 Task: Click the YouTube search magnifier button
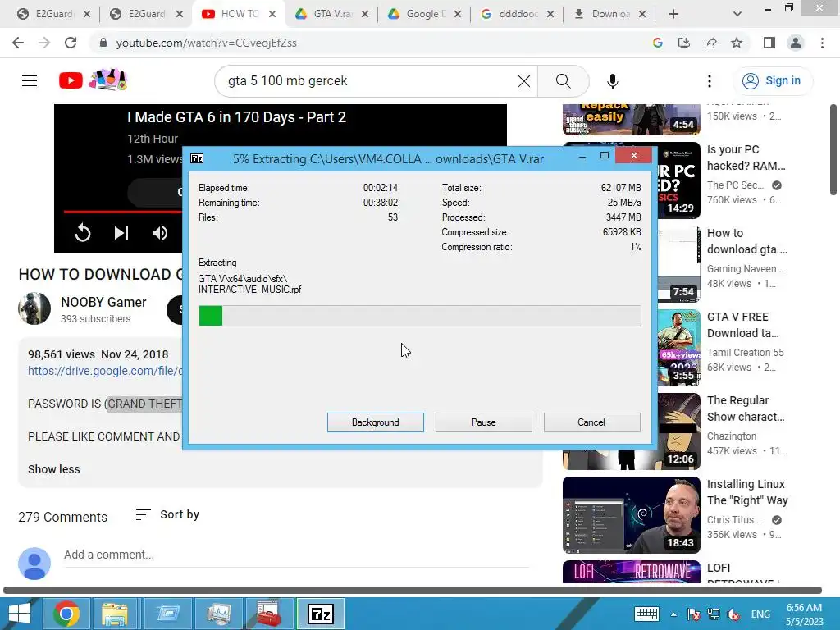563,81
